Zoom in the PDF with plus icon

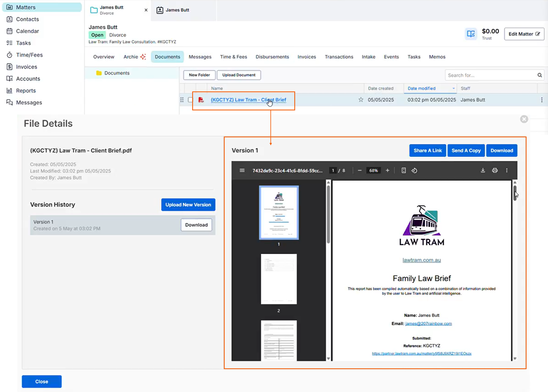tap(387, 170)
